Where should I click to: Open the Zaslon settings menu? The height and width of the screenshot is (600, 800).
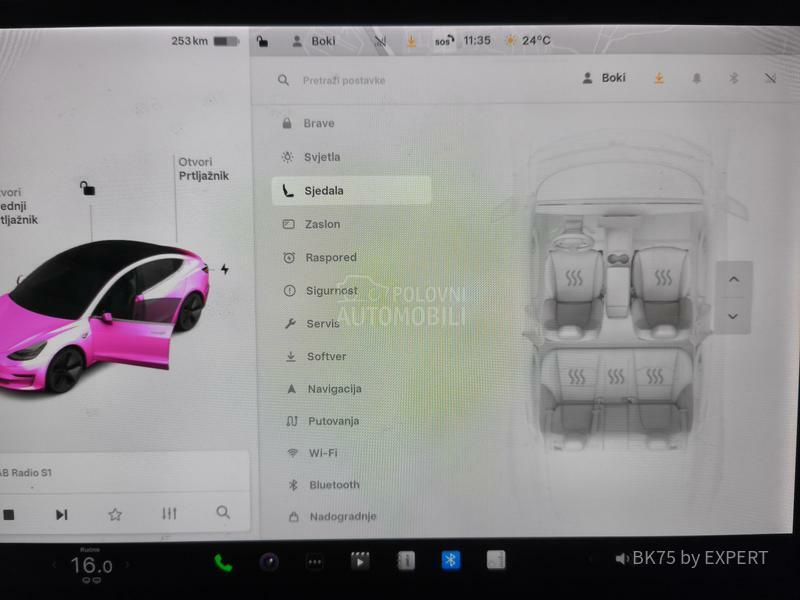[322, 224]
